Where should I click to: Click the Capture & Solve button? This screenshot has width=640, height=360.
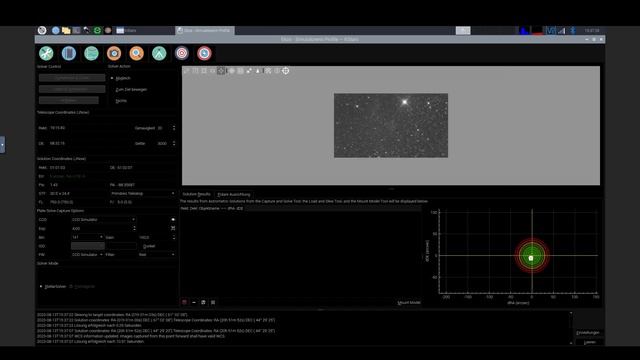coord(72,78)
